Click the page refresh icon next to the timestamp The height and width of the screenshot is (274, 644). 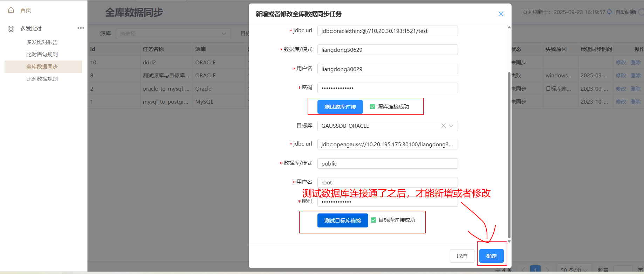609,12
